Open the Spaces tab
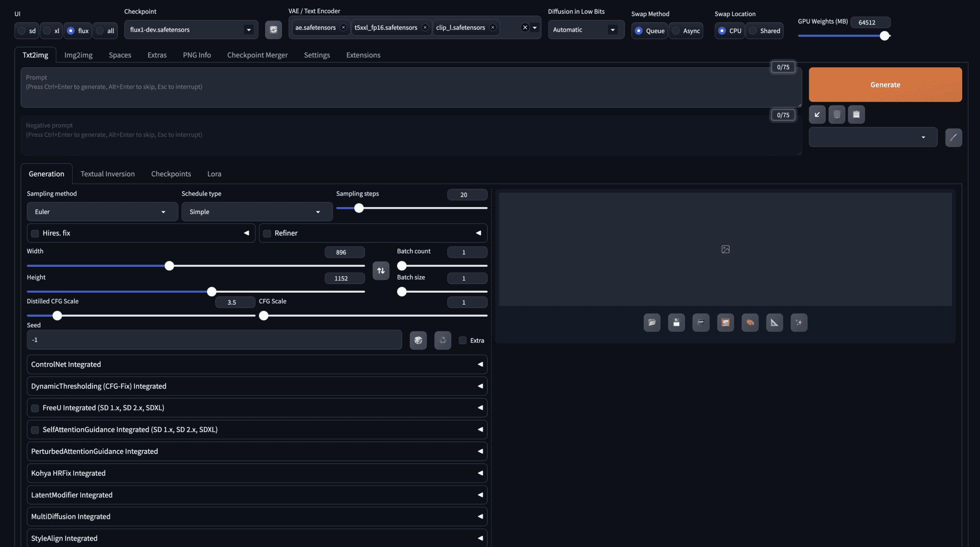The width and height of the screenshot is (980, 547). pyautogui.click(x=120, y=55)
